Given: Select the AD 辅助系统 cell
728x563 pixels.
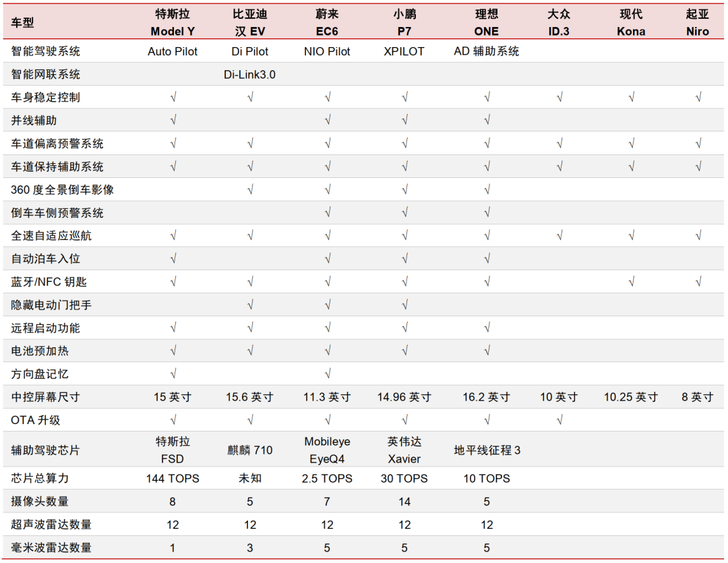Looking at the screenshot, I should 487,51.
